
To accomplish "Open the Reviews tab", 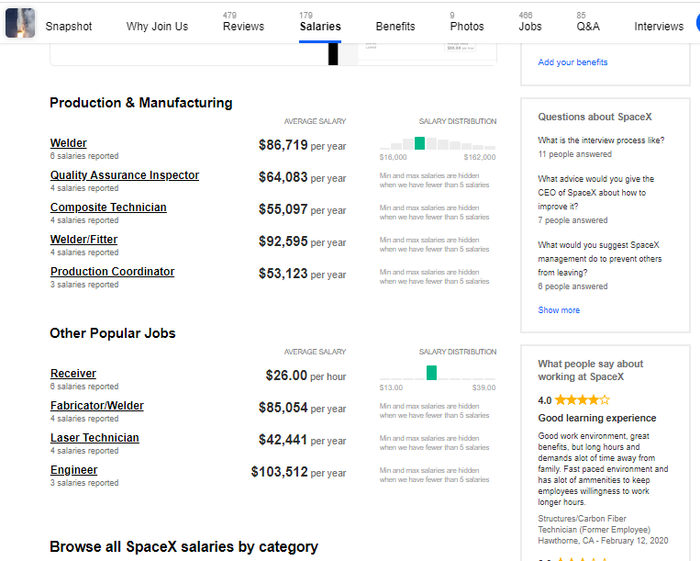I will (x=243, y=27).
